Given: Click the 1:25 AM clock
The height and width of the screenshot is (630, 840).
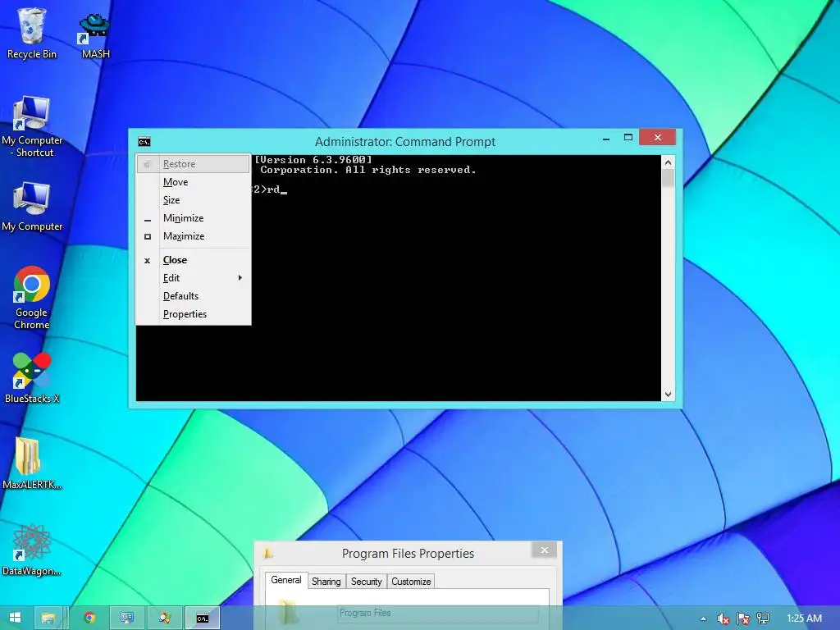Looking at the screenshot, I should (x=804, y=619).
